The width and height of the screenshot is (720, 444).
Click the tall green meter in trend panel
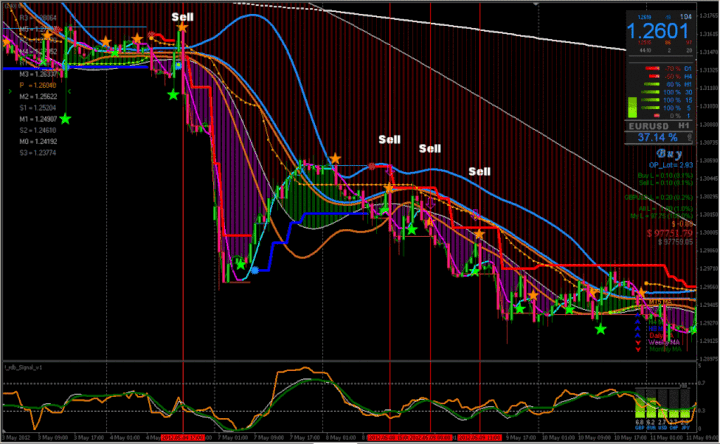633,107
